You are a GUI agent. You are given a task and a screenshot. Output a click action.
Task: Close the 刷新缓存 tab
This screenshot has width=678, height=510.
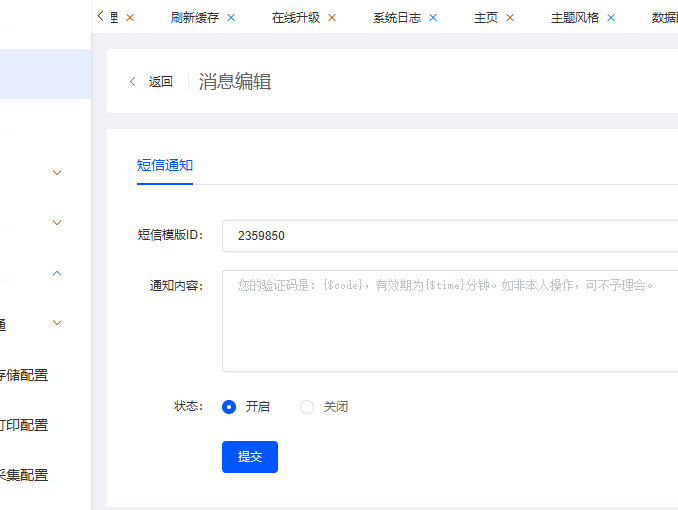click(x=231, y=18)
